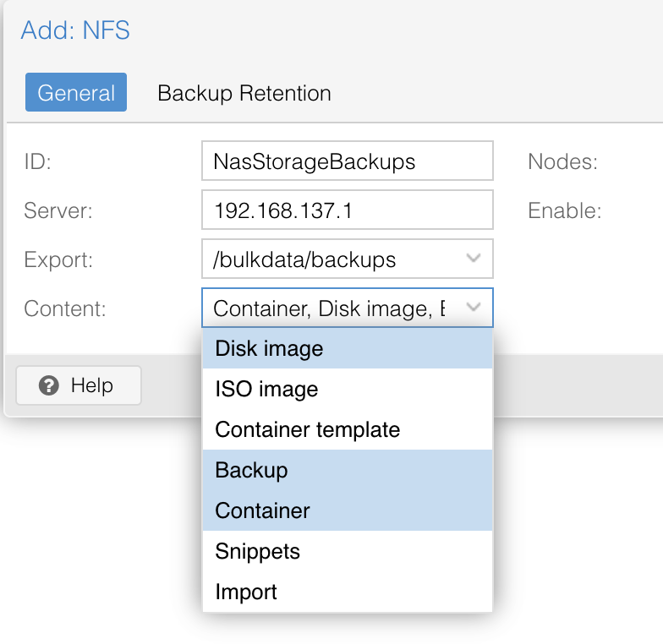Collapse the Content dropdown using its arrow
This screenshot has height=644, width=663.
(x=474, y=308)
